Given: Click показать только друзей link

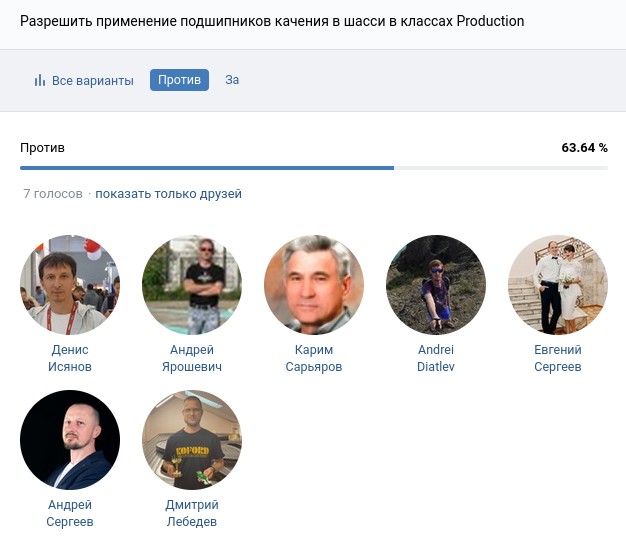Looking at the screenshot, I should pyautogui.click(x=168, y=194).
